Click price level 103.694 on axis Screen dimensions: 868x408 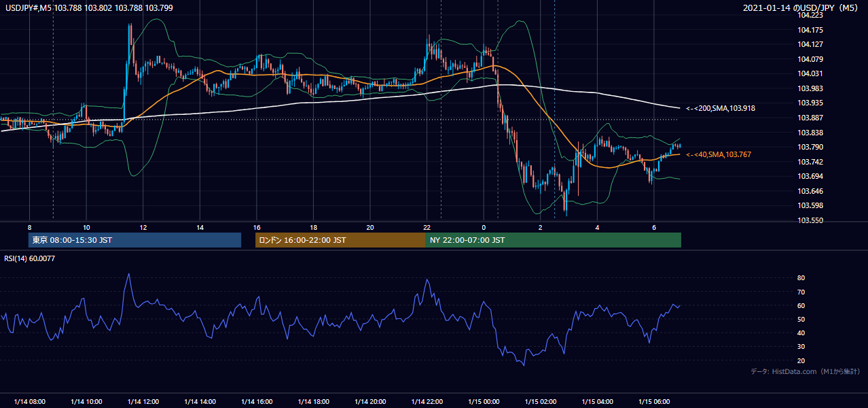811,176
